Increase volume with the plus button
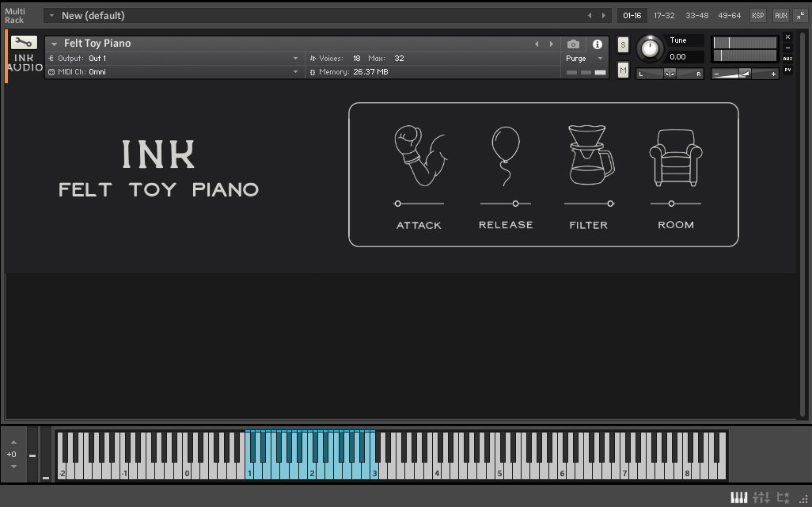The height and width of the screenshot is (507, 812). [x=773, y=74]
